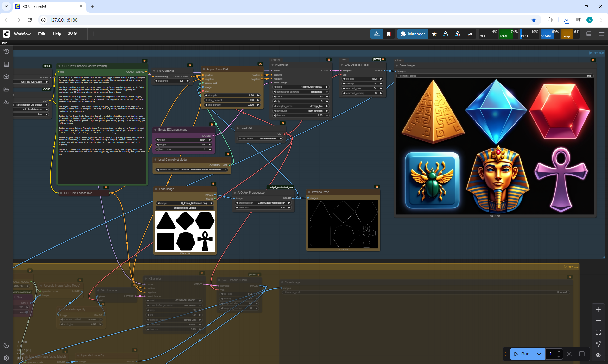Toggle the bottom panel icon
The height and width of the screenshot is (364, 608).
[589, 34]
